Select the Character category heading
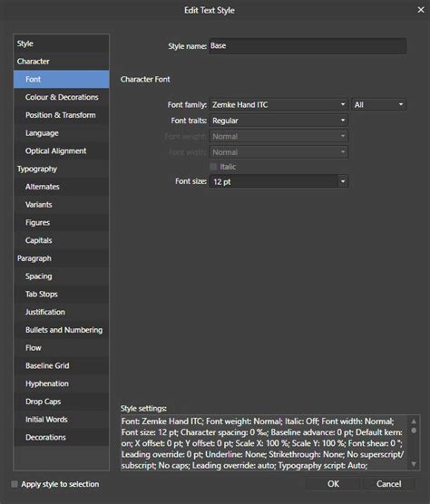430x504 pixels. tap(61, 61)
